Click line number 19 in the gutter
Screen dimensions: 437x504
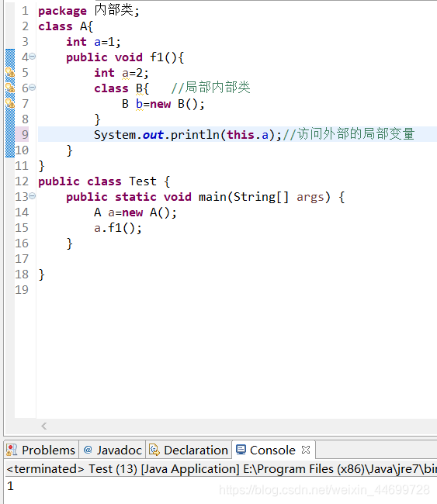tap(22, 290)
